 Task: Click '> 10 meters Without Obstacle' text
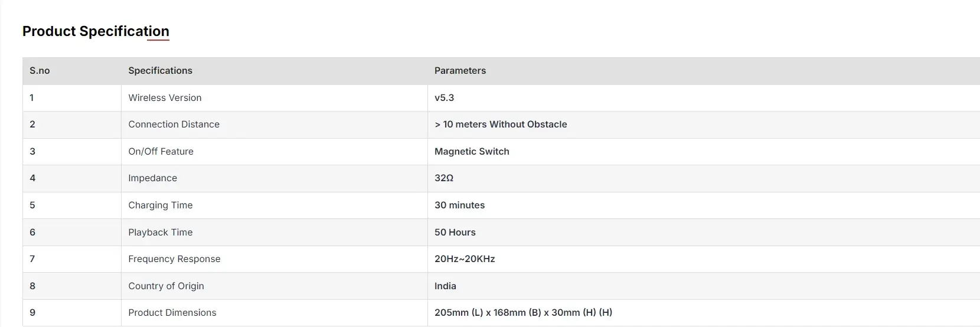pos(501,125)
